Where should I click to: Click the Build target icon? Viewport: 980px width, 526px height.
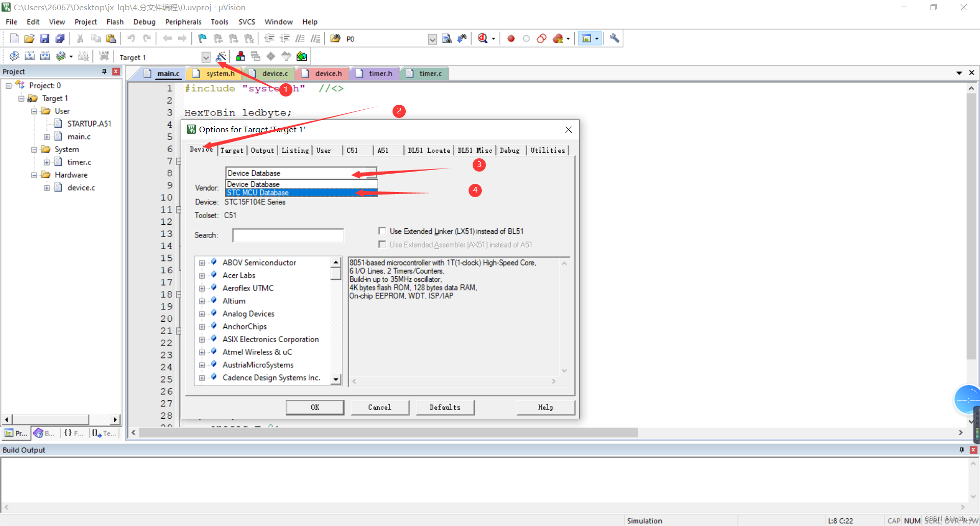point(30,56)
